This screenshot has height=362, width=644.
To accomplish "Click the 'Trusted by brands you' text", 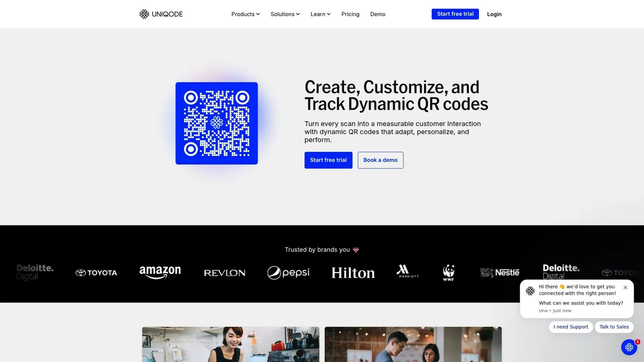I will [x=317, y=250].
